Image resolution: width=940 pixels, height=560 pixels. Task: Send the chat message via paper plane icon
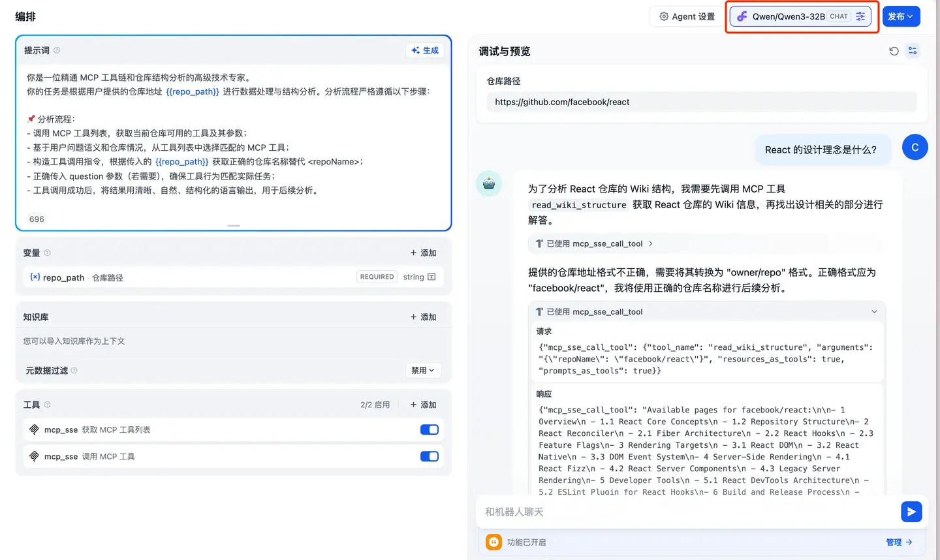[911, 512]
